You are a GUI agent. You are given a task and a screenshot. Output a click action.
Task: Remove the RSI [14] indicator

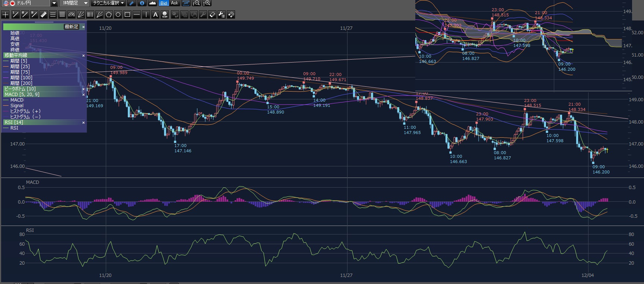click(83, 122)
